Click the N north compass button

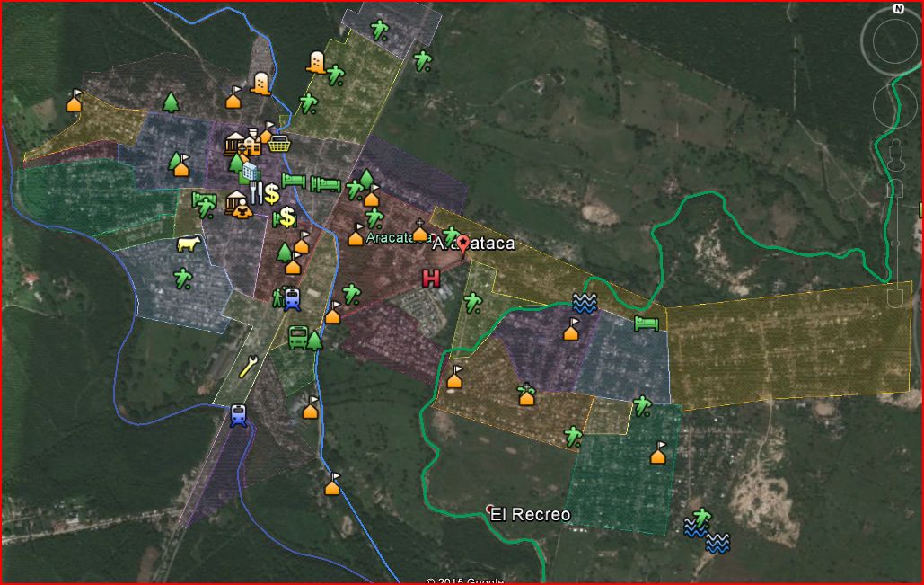(898, 9)
